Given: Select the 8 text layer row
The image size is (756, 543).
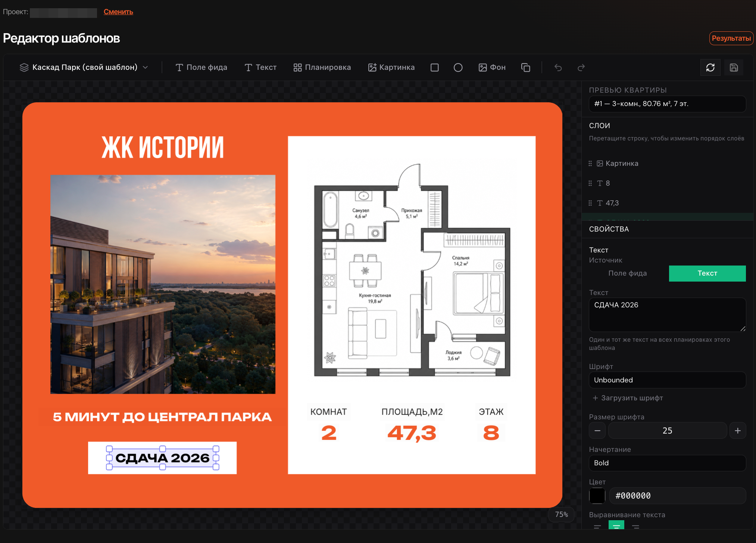Looking at the screenshot, I should click(x=668, y=183).
